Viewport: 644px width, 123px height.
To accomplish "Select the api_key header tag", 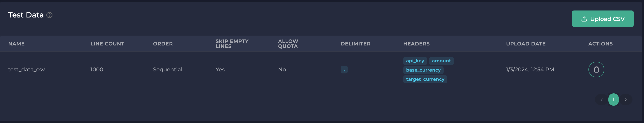I will coord(415,61).
